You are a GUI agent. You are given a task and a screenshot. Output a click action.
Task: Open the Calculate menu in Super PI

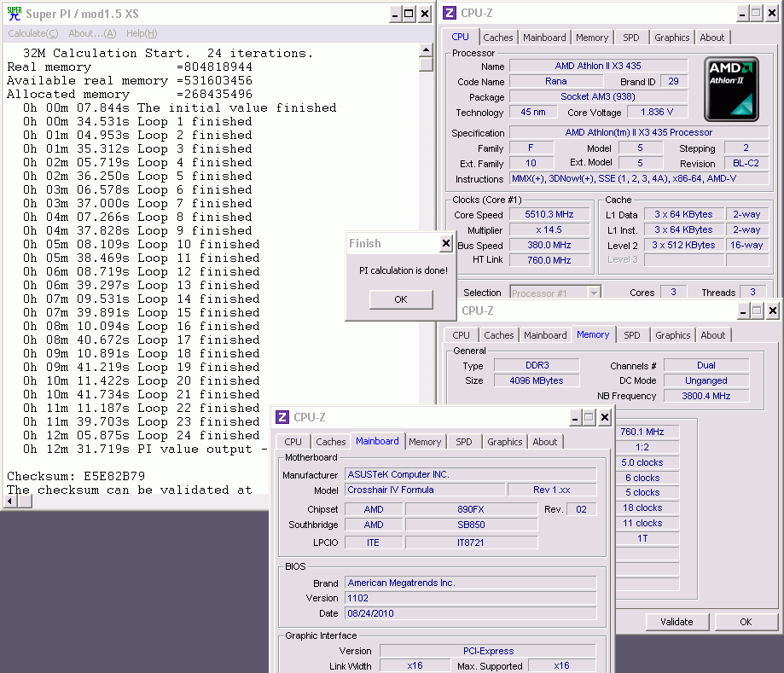click(x=33, y=33)
